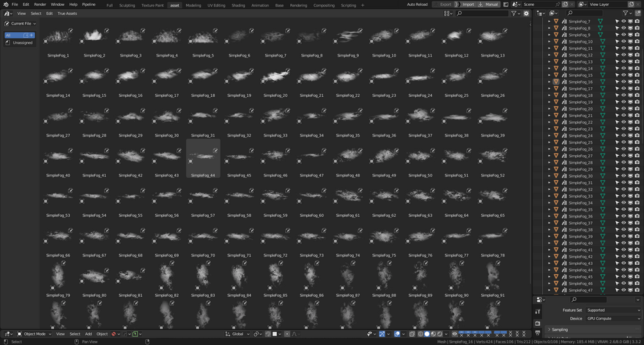Open the Object Mode dropdown
This screenshot has height=345, width=644.
34,334
